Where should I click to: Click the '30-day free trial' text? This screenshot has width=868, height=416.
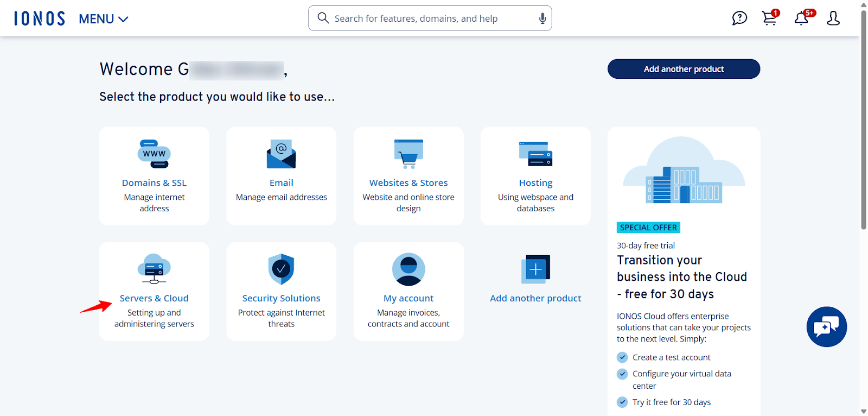[x=646, y=245]
